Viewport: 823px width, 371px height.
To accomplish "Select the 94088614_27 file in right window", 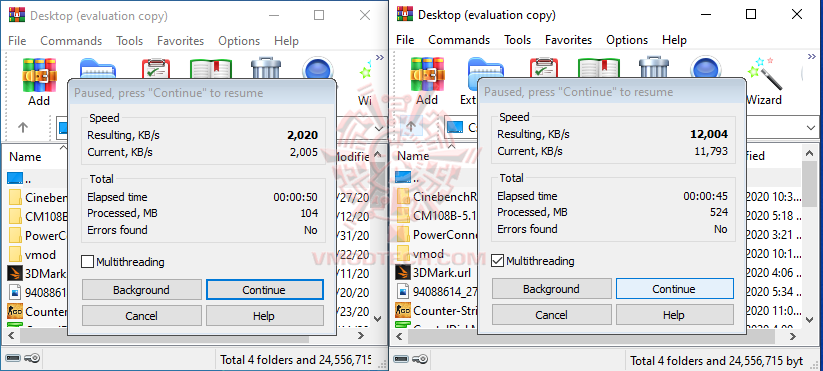I will pyautogui.click(x=437, y=291).
